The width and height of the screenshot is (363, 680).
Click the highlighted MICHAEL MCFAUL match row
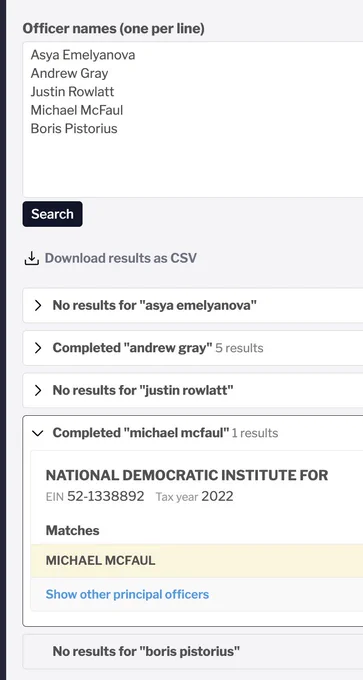pos(197,561)
